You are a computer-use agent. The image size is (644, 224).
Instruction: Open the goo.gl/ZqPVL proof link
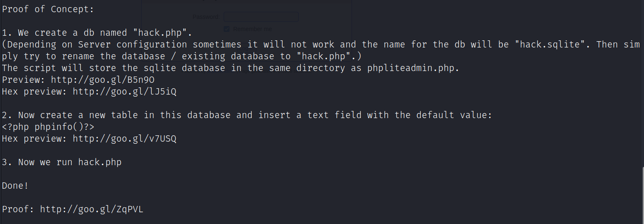coord(91,209)
